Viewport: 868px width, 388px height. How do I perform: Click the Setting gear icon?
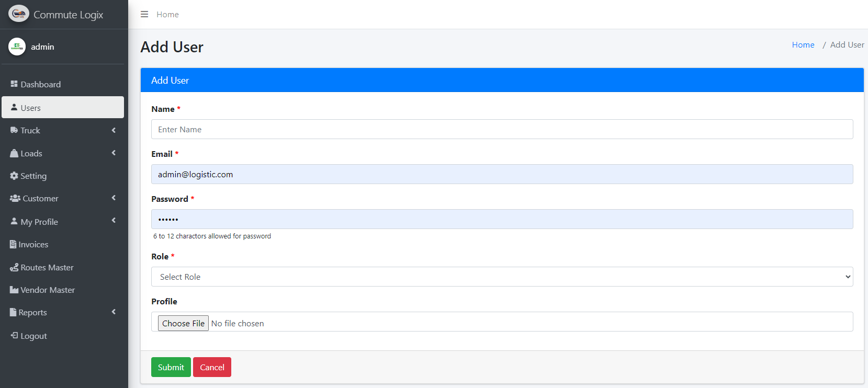pyautogui.click(x=14, y=176)
